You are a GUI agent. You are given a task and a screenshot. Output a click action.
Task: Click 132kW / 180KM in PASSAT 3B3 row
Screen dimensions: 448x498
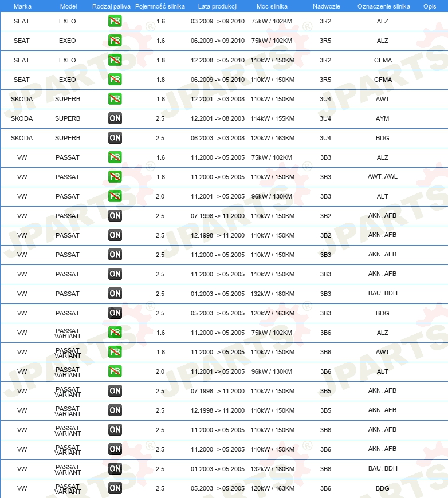(273, 294)
